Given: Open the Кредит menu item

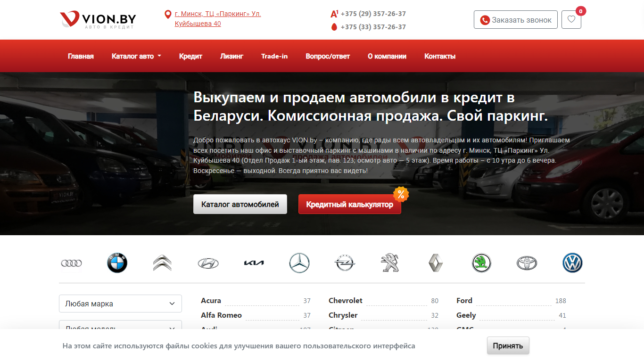Looking at the screenshot, I should pos(190,56).
